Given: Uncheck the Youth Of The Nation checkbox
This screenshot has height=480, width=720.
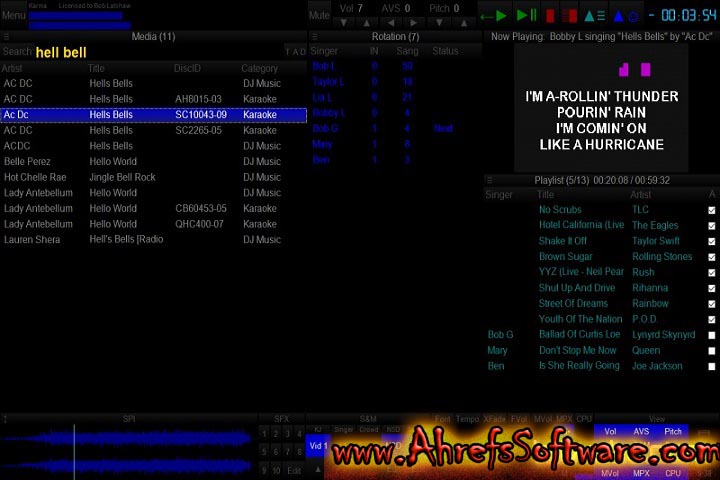Looking at the screenshot, I should pyautogui.click(x=712, y=319).
